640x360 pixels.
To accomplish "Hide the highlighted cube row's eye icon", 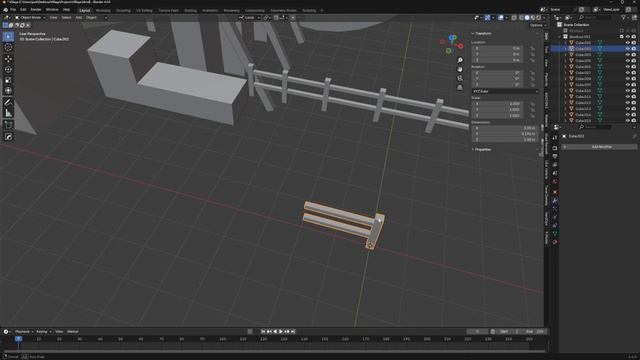I will pos(628,49).
